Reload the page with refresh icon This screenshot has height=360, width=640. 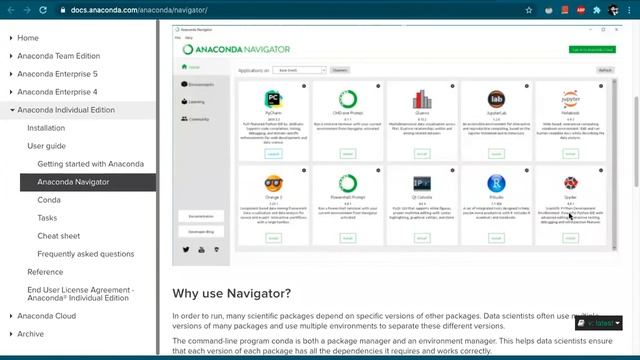pos(43,10)
